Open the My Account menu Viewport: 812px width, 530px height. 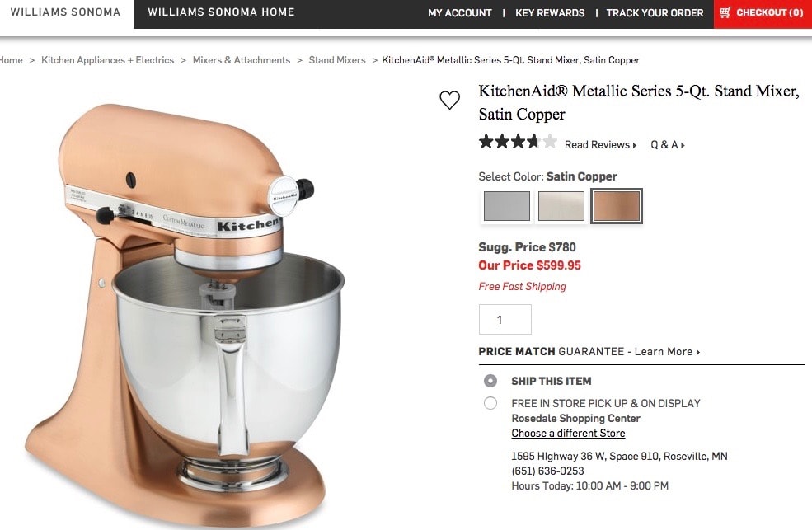[460, 13]
